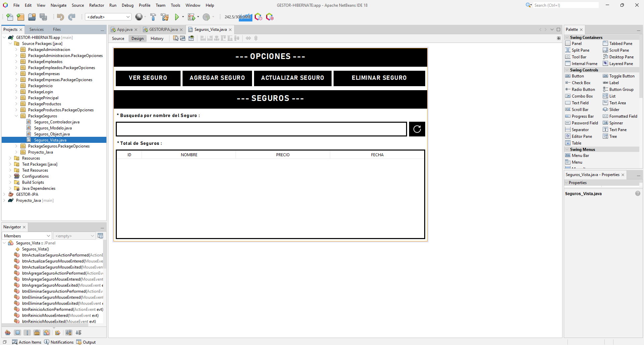Click the VER SEGURO button in the form
This screenshot has height=345, width=644.
click(x=148, y=78)
